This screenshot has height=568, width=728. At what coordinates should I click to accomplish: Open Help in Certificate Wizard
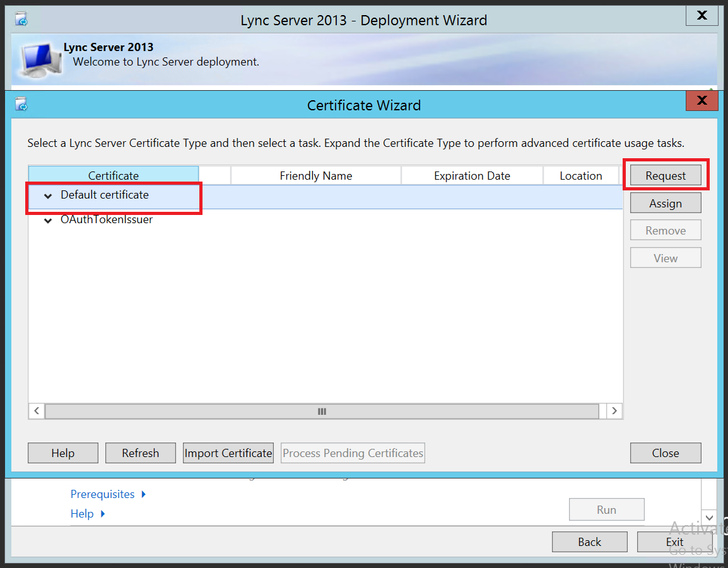62,453
